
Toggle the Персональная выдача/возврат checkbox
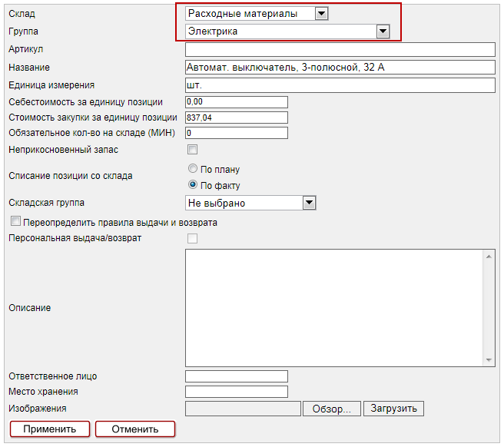pyautogui.click(x=193, y=239)
